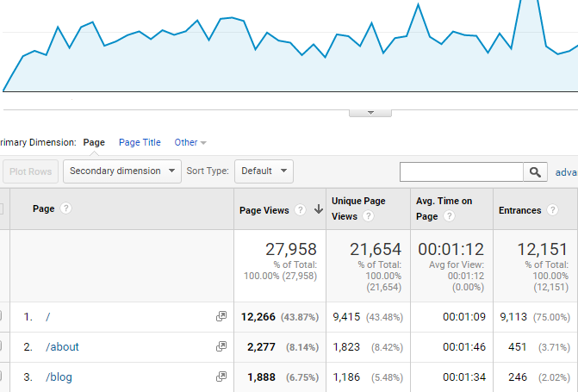Click the Plot Rows button
Viewport: 578px width, 392px height.
[31, 171]
